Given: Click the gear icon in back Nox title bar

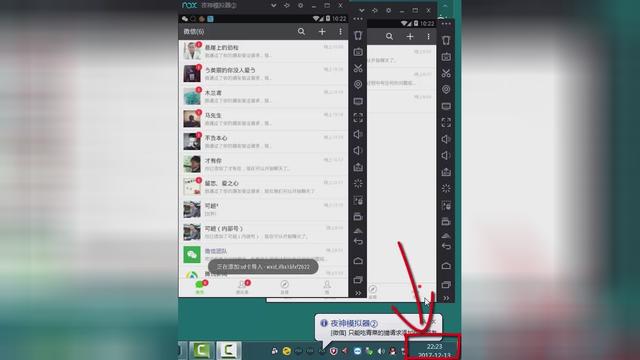Looking at the screenshot, I should point(388,10).
